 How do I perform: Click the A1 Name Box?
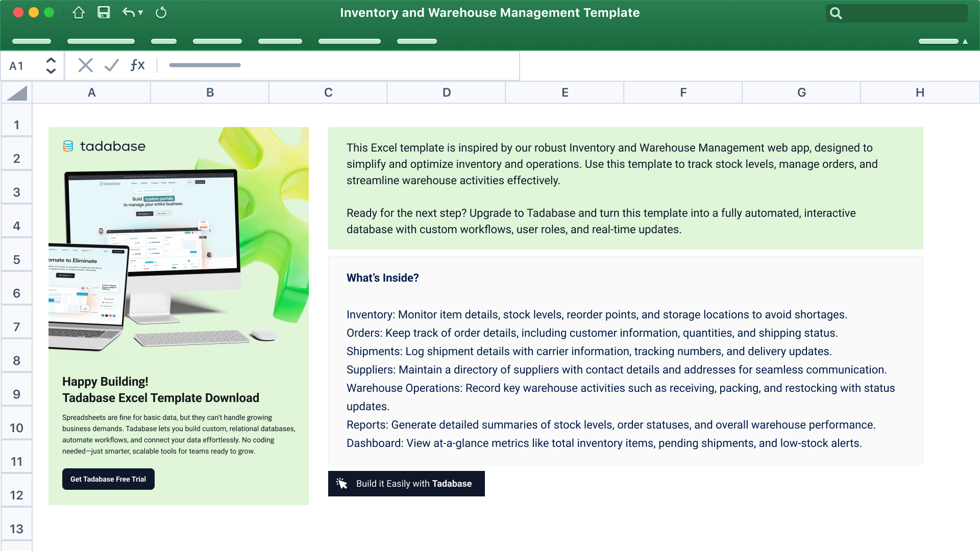coord(32,66)
